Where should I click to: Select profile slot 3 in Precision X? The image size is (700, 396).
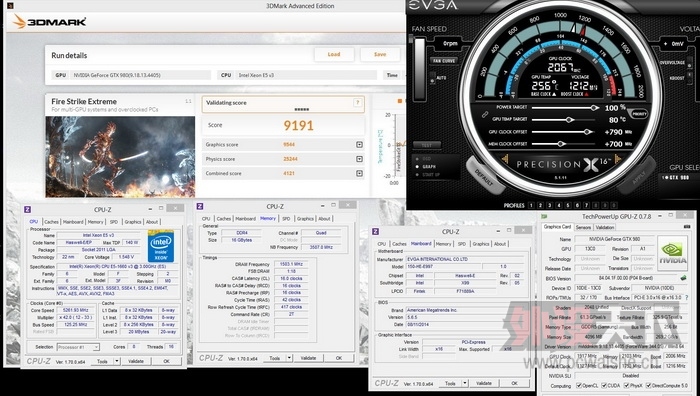pyautogui.click(x=550, y=205)
